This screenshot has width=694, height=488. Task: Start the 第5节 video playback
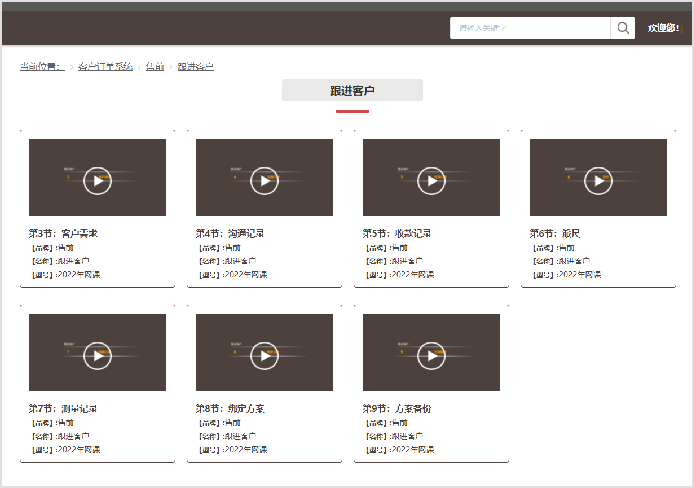(431, 180)
